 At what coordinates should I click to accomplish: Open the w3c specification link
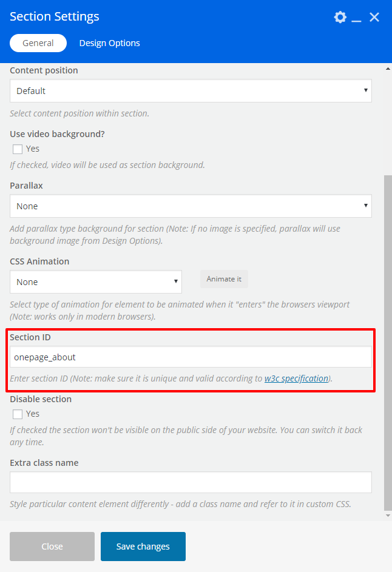[x=296, y=379]
